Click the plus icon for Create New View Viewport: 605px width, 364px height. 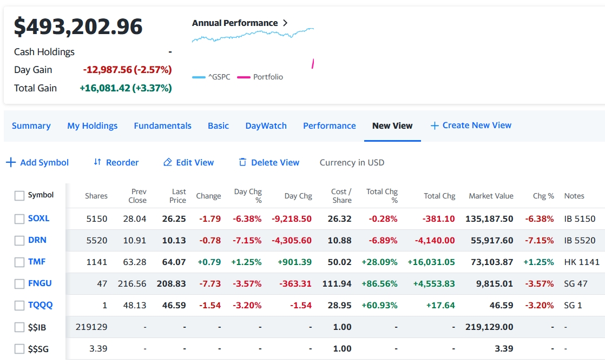point(434,125)
